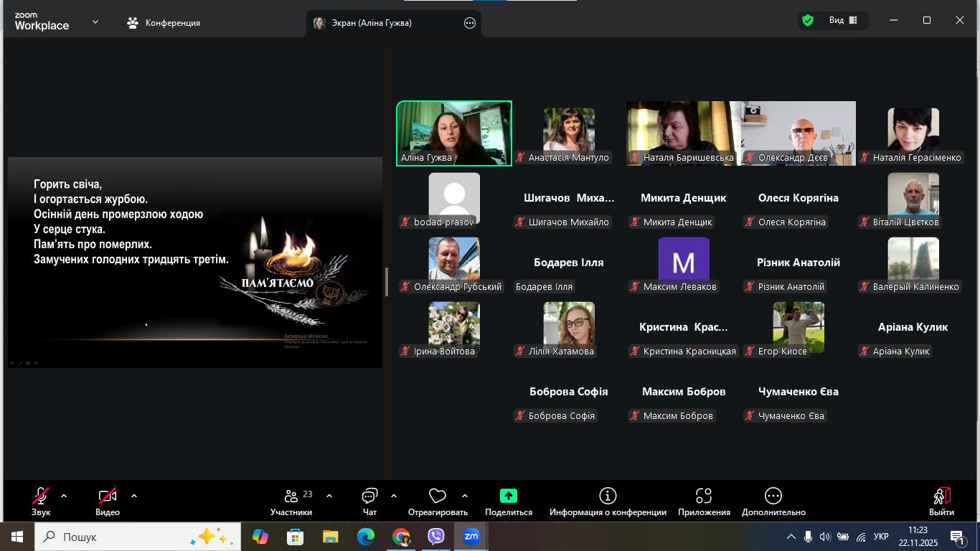
Task: Select the Экран (Аліна Гужва) tab
Action: (x=371, y=23)
